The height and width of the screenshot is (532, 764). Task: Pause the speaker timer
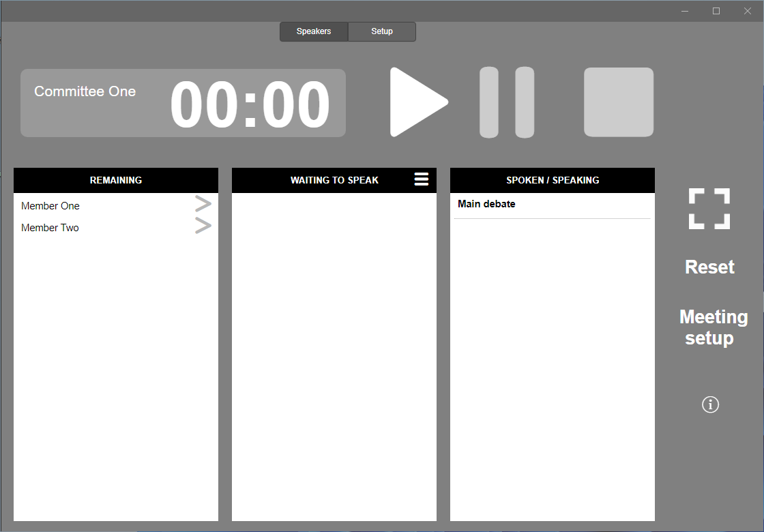tap(507, 102)
